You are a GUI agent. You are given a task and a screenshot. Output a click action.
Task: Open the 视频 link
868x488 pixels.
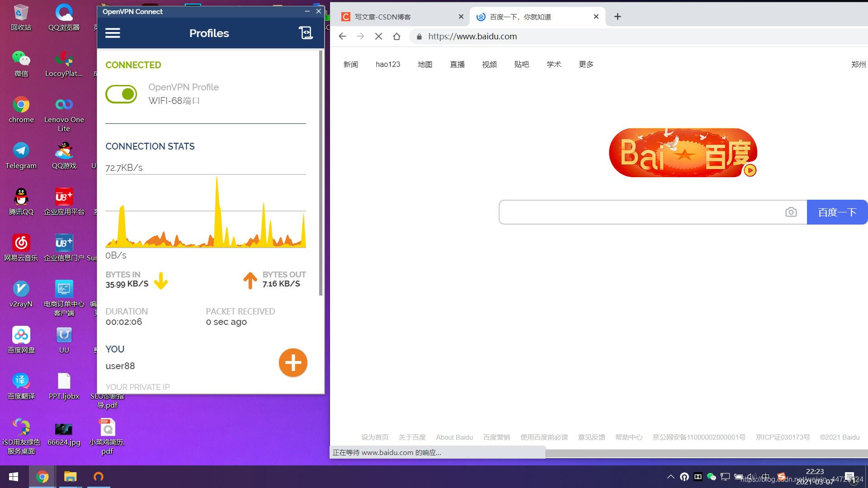click(489, 64)
